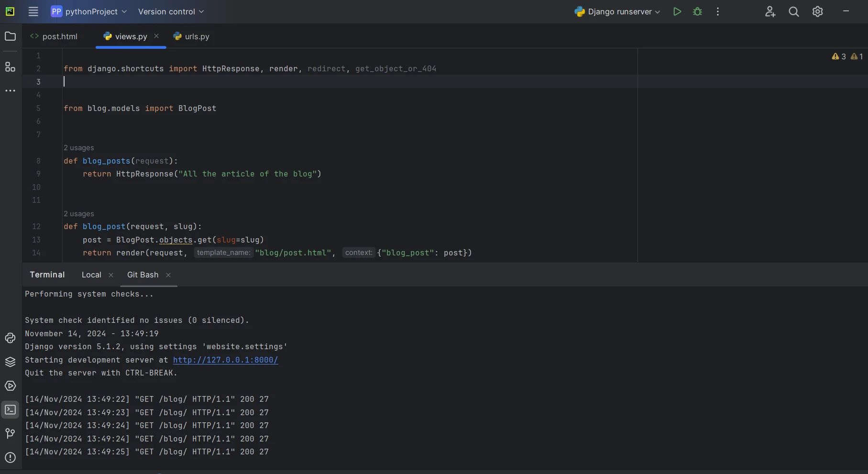Switch to the urls.py editor tab
Viewport: 868px width, 474px height.
tap(197, 36)
